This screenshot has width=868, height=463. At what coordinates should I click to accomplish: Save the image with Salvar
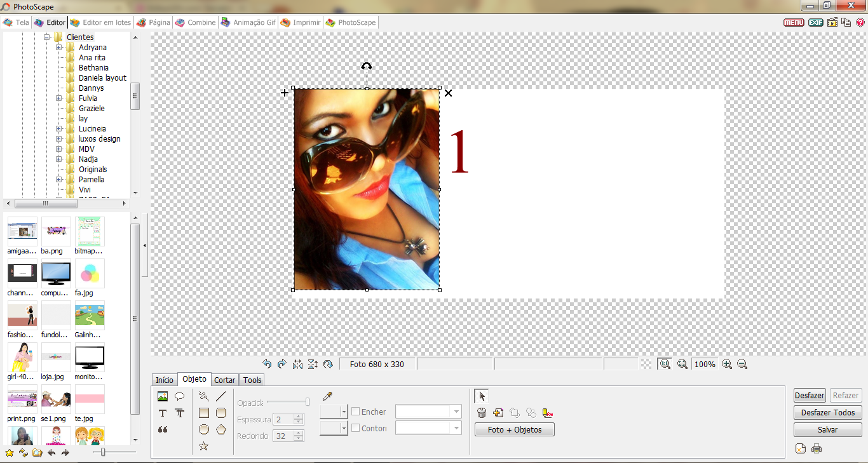(828, 429)
